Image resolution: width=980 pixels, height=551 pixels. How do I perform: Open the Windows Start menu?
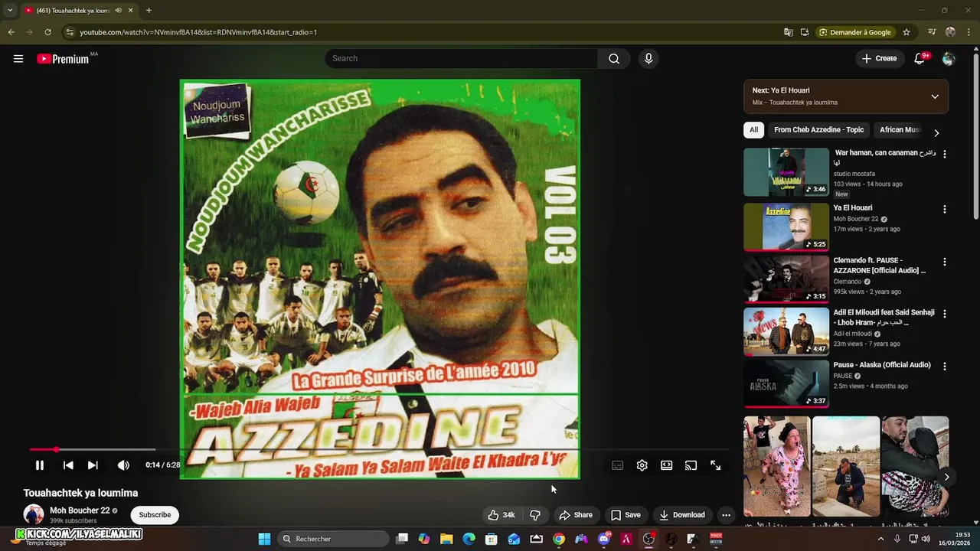pos(264,539)
